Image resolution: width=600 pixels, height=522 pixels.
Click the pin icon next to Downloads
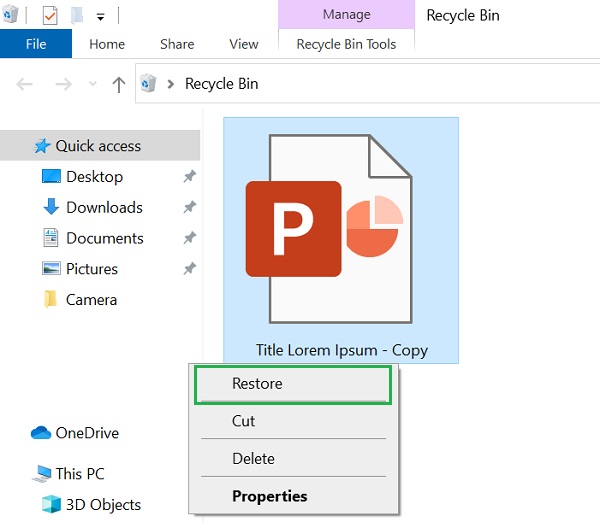(189, 207)
